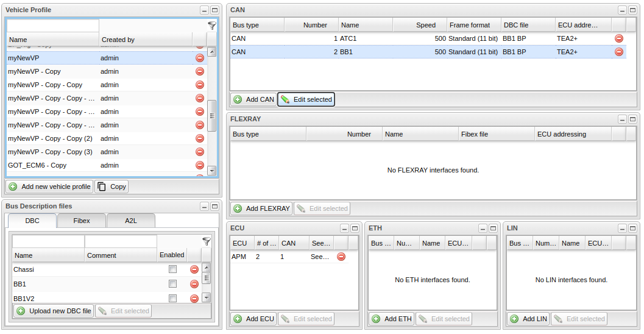The height and width of the screenshot is (334, 644).
Task: Enable the Chassi DBC checkbox
Action: (x=172, y=269)
